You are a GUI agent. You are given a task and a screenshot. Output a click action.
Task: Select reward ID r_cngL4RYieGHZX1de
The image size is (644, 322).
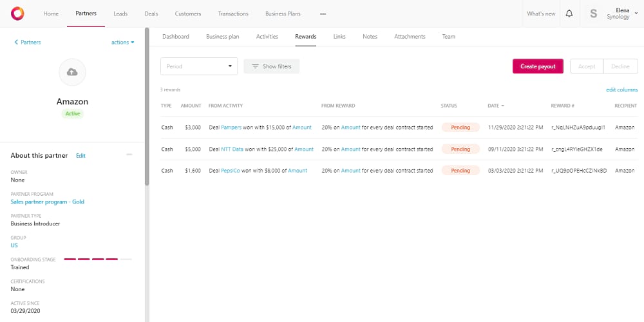[x=577, y=149]
